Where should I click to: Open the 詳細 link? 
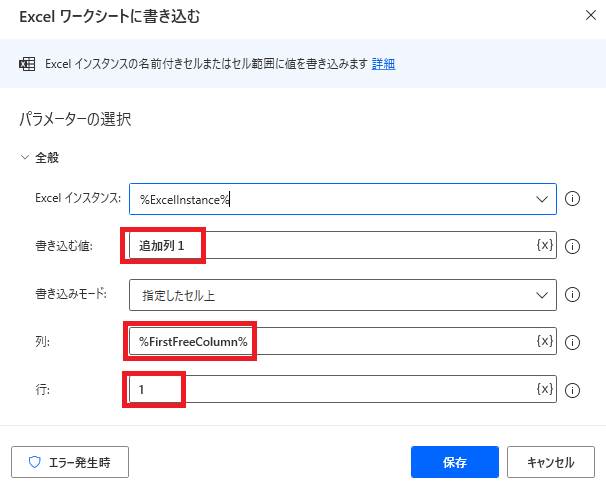click(x=383, y=64)
